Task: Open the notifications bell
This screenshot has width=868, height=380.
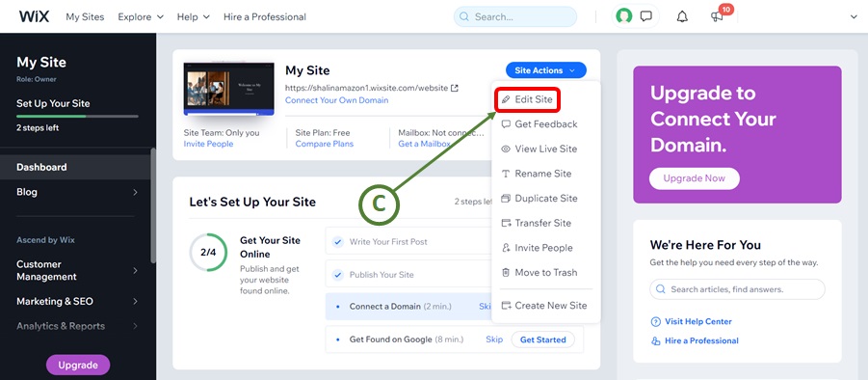Action: tap(682, 16)
